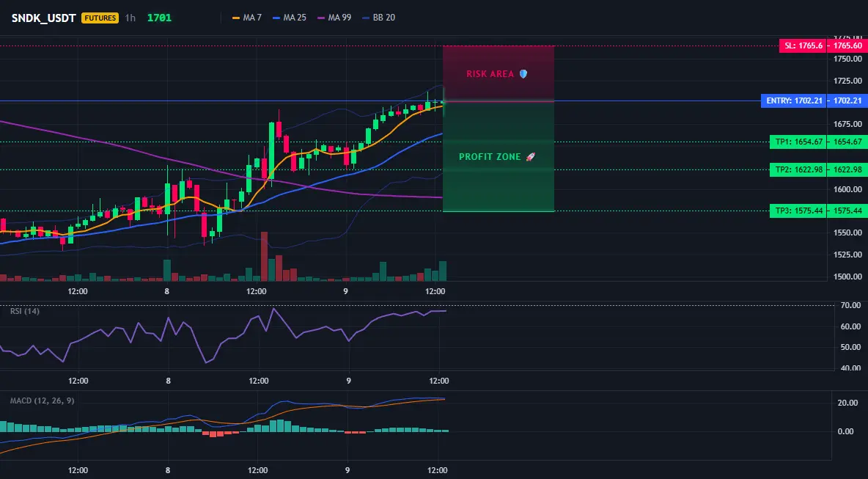Click the TP1: 1654.67 target label
Viewport: 868px width, 479px height.
[x=799, y=142]
